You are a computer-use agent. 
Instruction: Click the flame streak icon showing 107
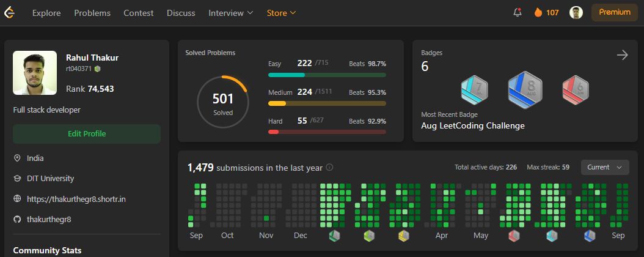pyautogui.click(x=538, y=12)
